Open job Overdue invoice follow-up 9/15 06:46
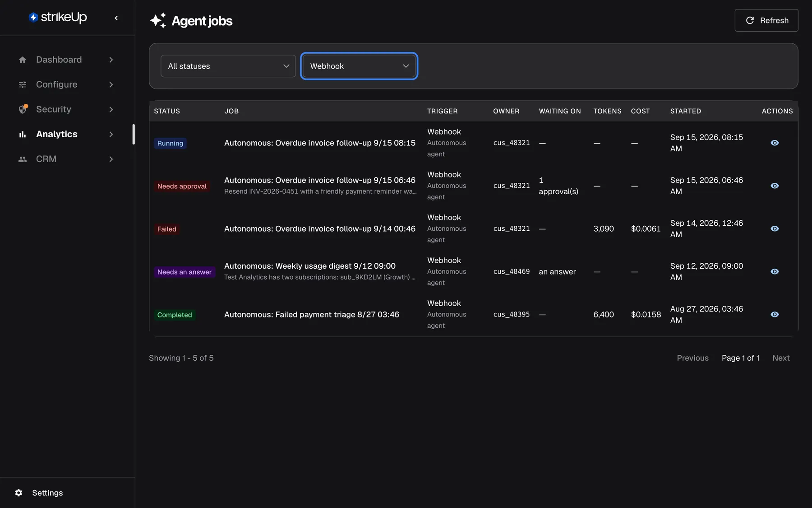The width and height of the screenshot is (812, 508). click(x=320, y=180)
